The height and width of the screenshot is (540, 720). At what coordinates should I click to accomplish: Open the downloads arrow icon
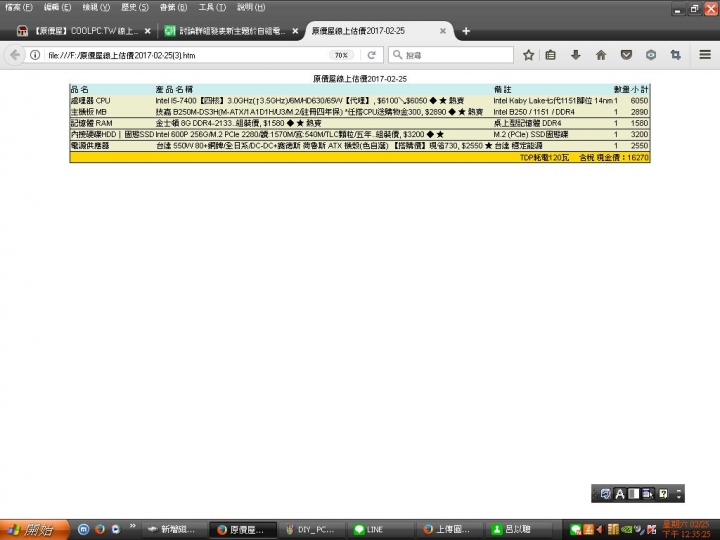pos(575,55)
